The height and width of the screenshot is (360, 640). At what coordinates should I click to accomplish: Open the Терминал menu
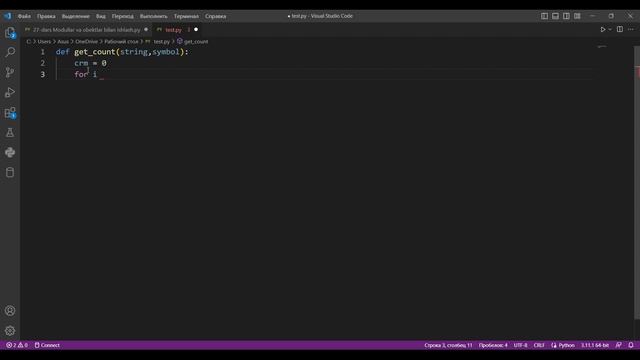point(186,16)
